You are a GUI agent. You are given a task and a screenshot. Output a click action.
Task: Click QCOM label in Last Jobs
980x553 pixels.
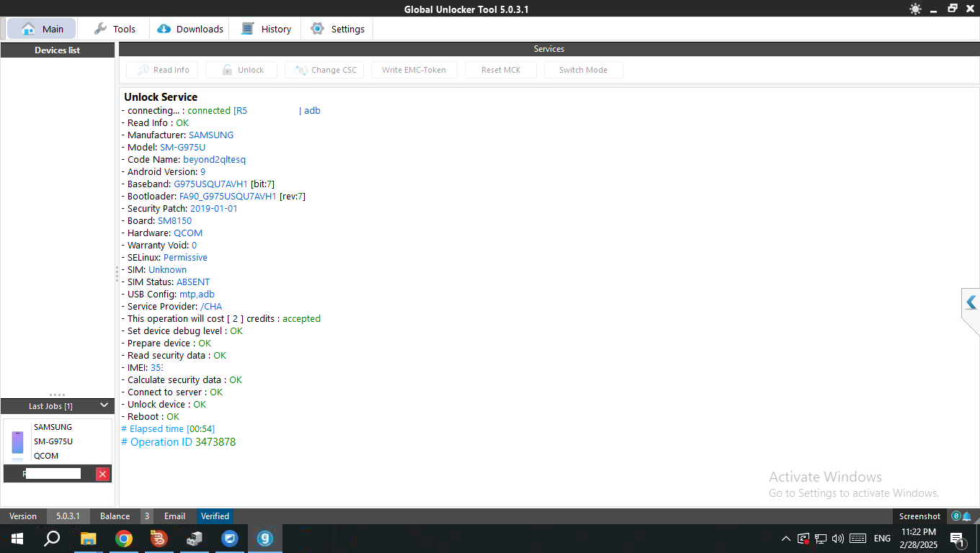[x=46, y=456]
